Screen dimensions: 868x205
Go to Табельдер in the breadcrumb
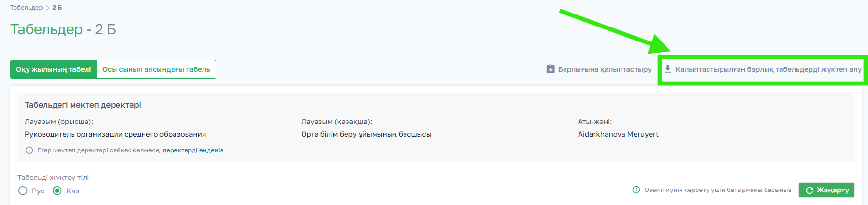(x=26, y=8)
